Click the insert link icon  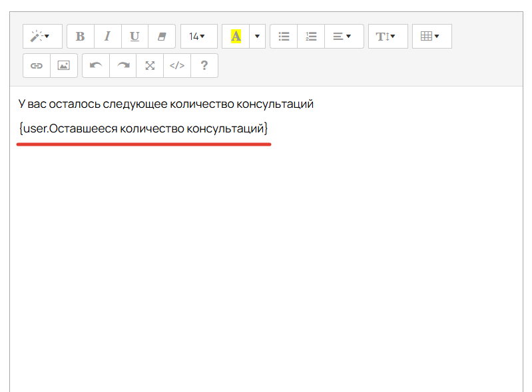click(x=37, y=66)
